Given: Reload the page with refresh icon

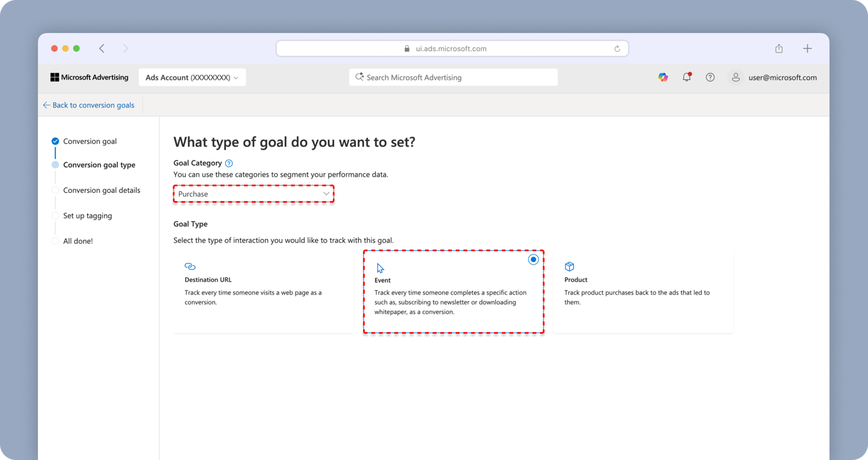Looking at the screenshot, I should tap(617, 49).
